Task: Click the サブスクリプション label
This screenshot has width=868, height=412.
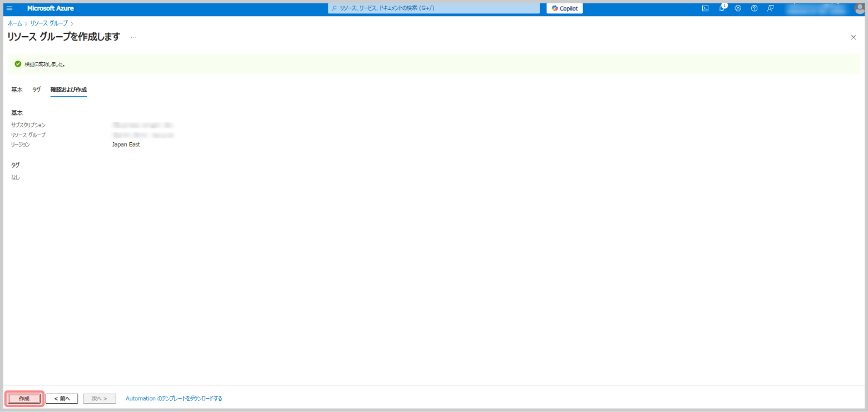Action: coord(28,125)
